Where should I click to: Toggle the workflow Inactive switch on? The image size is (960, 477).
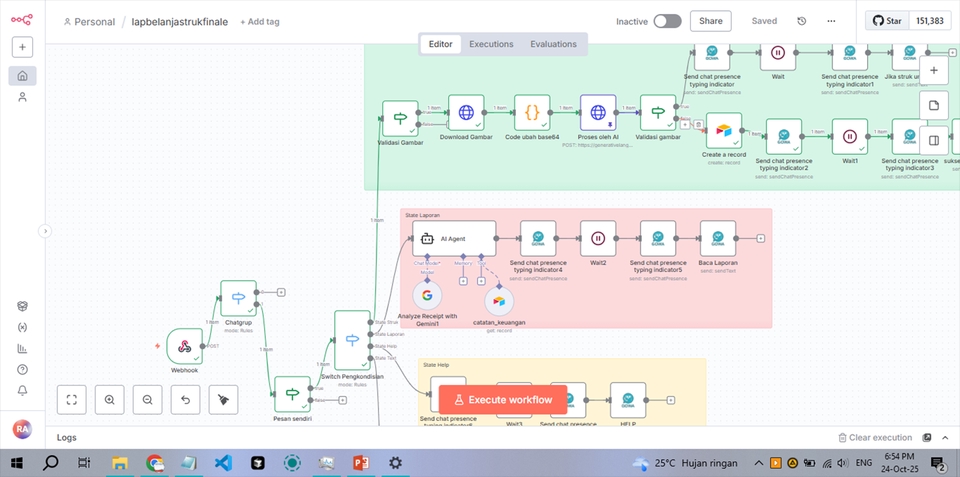pyautogui.click(x=667, y=21)
